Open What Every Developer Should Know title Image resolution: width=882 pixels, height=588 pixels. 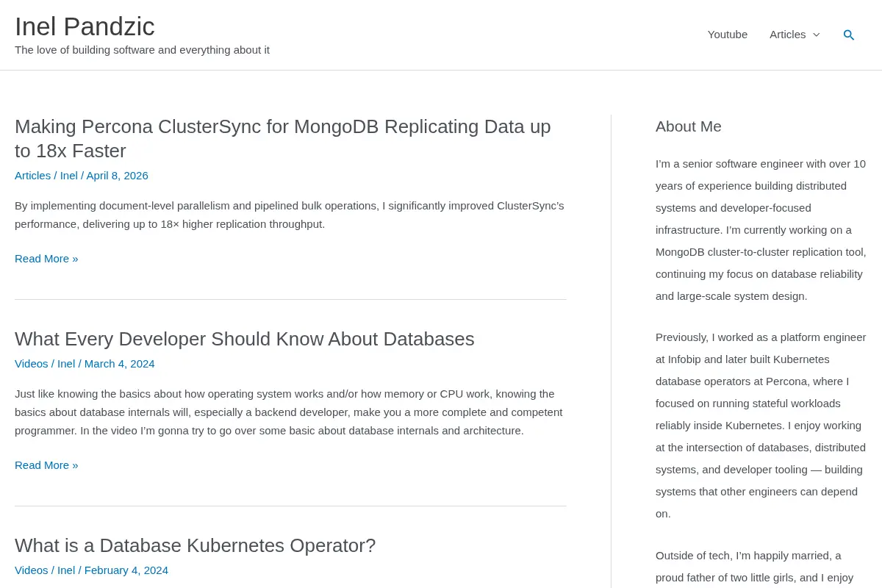coord(245,339)
